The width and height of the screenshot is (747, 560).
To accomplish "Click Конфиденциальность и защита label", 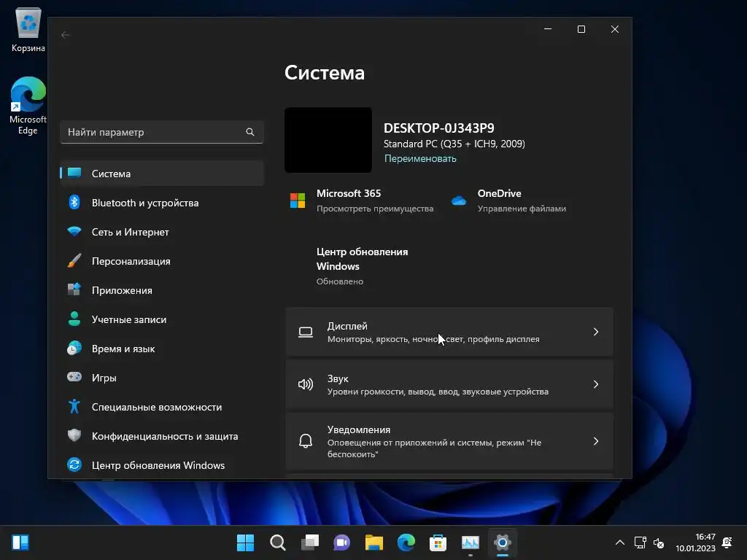I will 165,436.
